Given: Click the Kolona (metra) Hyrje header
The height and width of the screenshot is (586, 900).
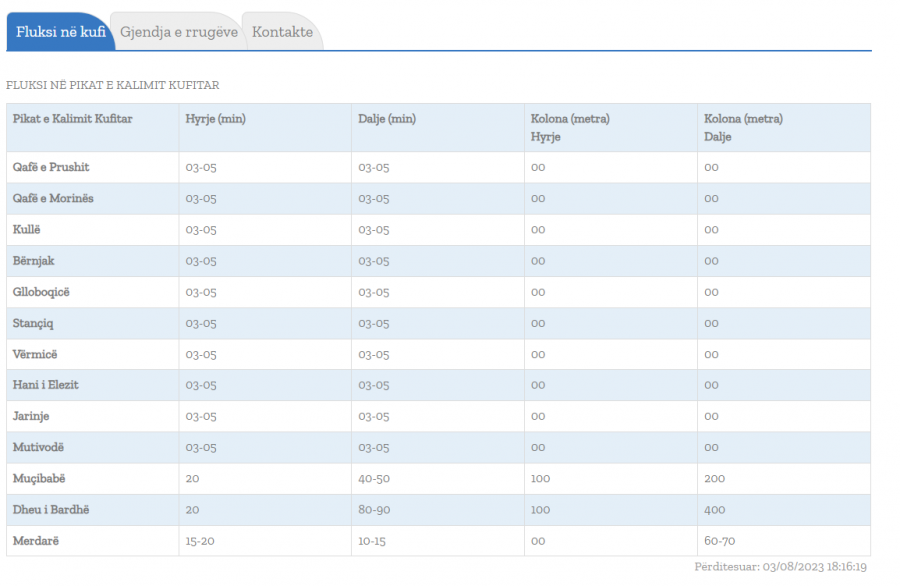Looking at the screenshot, I should [570, 127].
